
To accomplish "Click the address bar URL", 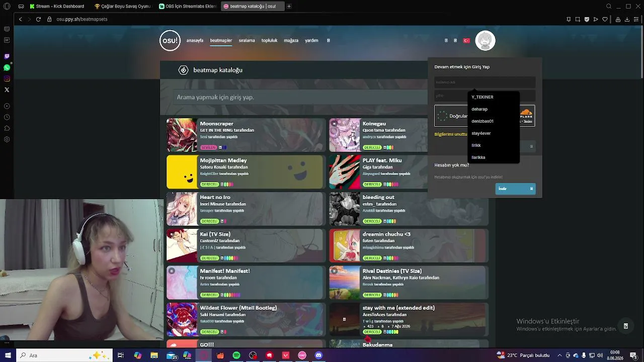I will coord(82,19).
